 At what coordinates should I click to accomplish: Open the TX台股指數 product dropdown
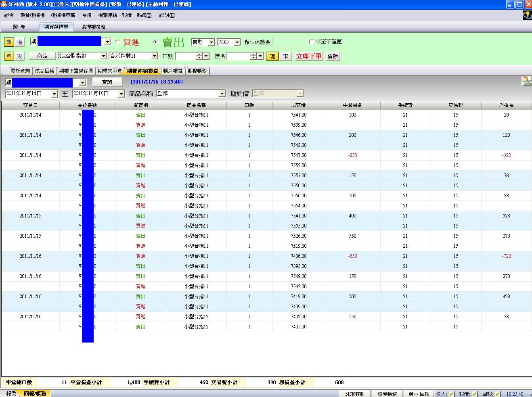pyautogui.click(x=103, y=56)
